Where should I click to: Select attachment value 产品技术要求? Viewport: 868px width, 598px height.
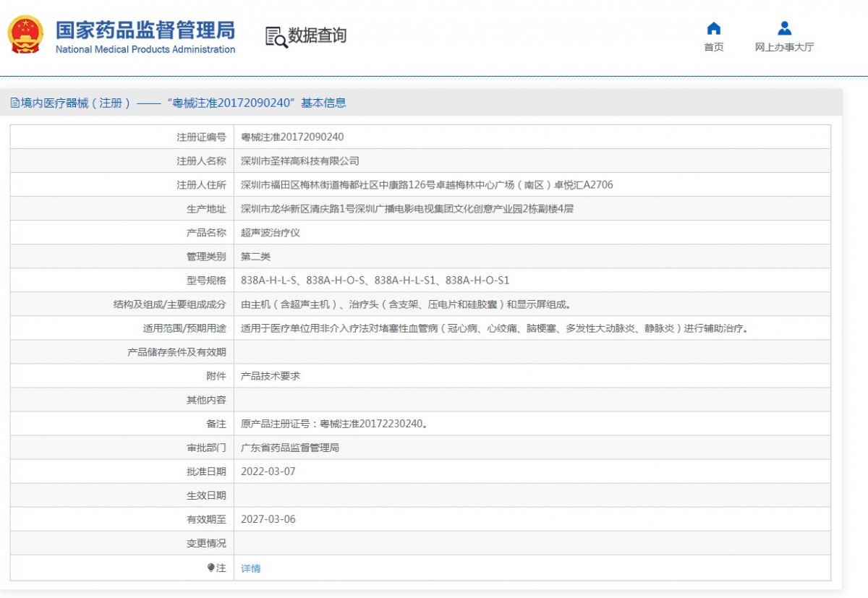pos(271,376)
